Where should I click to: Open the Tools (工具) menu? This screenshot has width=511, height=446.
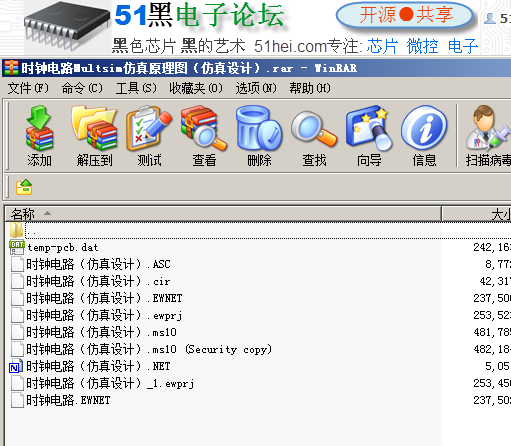click(x=136, y=88)
